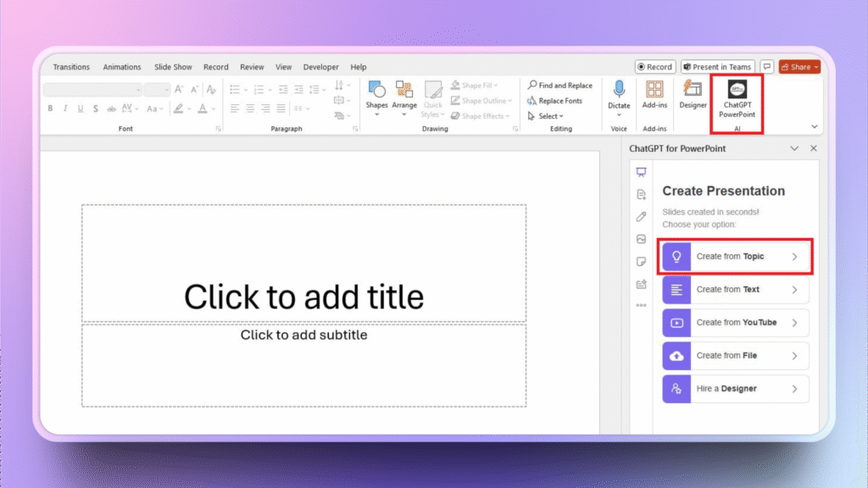Toggle bold formatting

[x=50, y=108]
